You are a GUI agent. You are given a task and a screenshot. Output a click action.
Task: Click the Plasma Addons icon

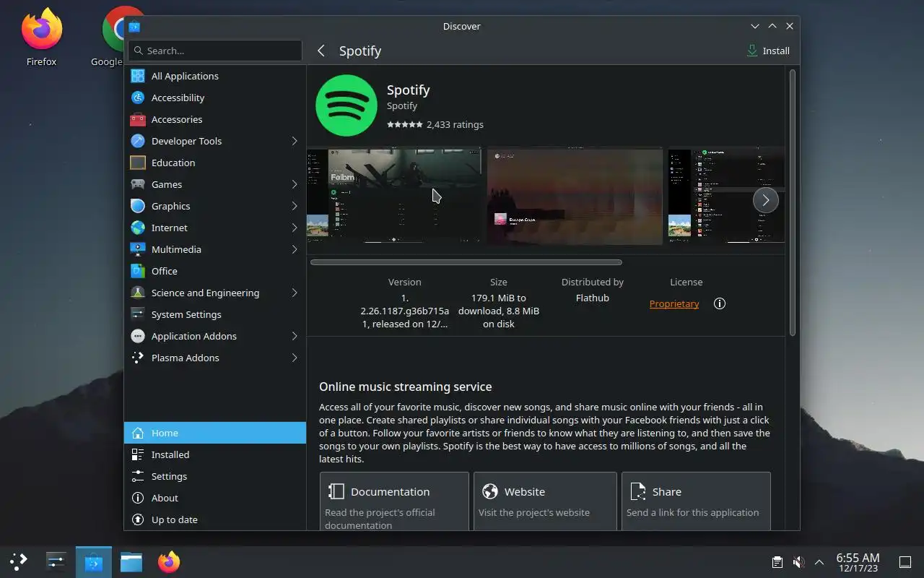tap(138, 358)
